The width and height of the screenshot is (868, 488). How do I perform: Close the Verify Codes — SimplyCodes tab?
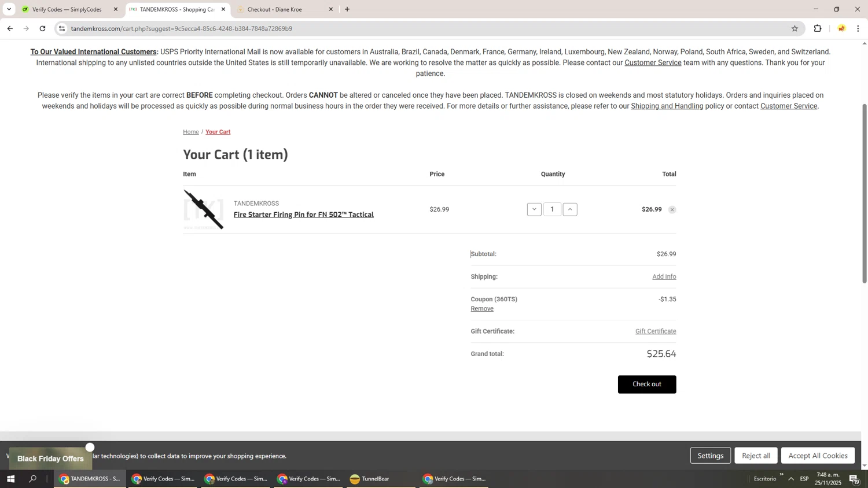point(116,9)
